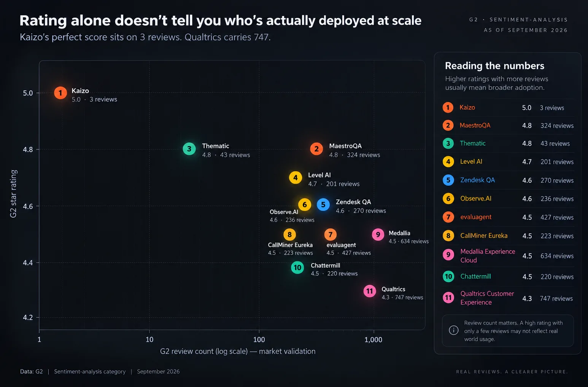Click the 'G2 review count (log scale)' axis title
The width and height of the screenshot is (588, 387).
204,351
